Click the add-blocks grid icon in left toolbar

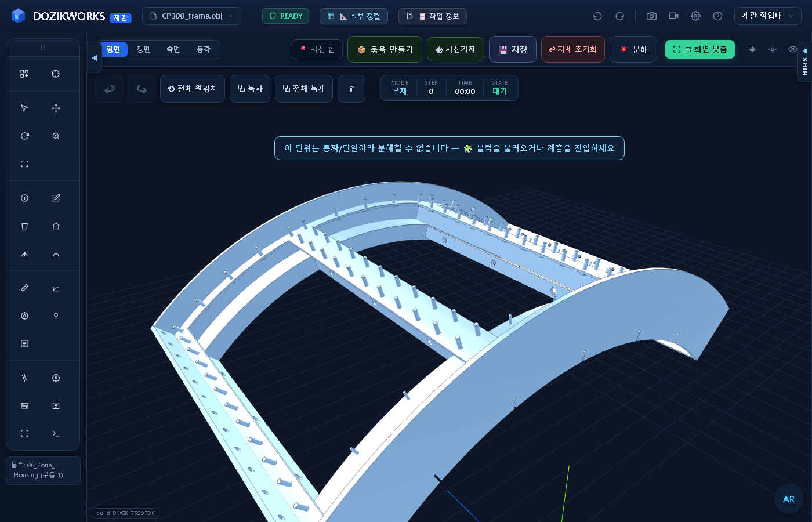click(24, 74)
